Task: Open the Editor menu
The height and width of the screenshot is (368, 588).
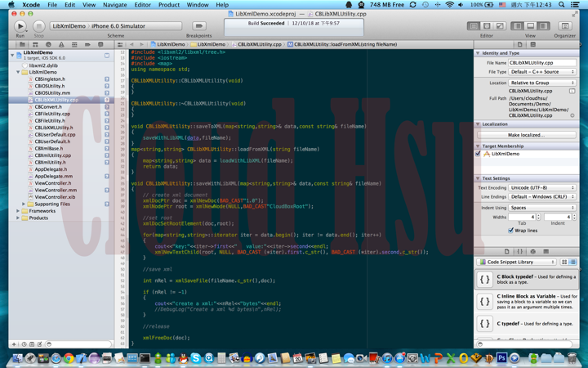Action: tap(142, 5)
